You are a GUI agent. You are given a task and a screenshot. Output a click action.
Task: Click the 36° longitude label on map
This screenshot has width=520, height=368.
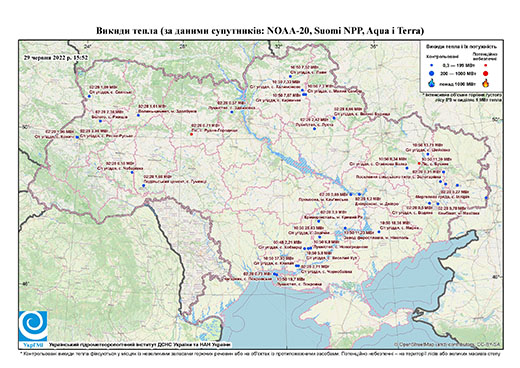coord(373,46)
